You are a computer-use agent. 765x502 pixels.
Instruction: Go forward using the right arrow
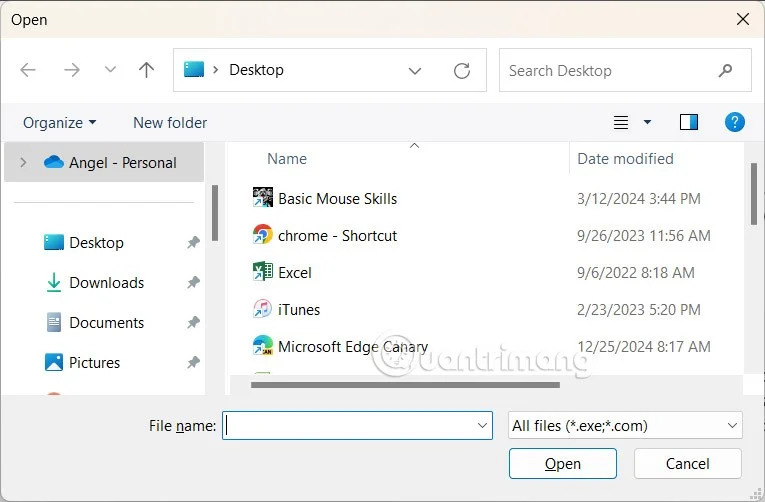point(72,70)
